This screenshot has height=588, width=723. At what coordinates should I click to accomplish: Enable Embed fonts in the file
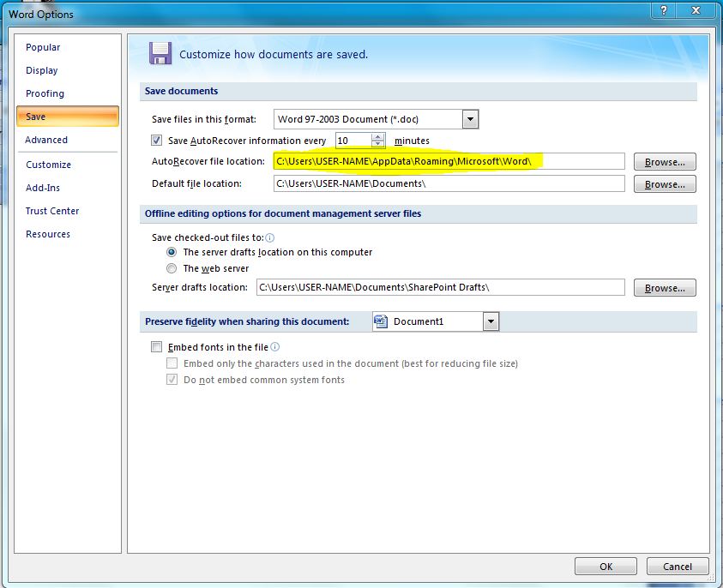pyautogui.click(x=157, y=347)
